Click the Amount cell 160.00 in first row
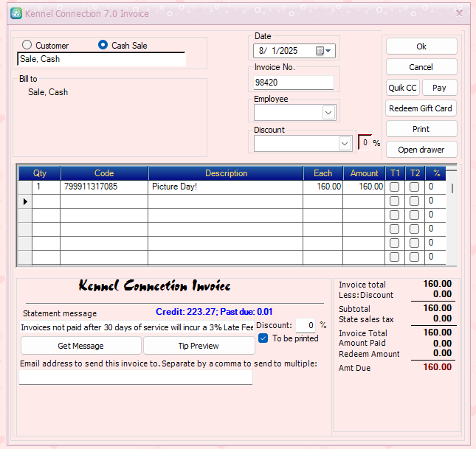 [364, 187]
